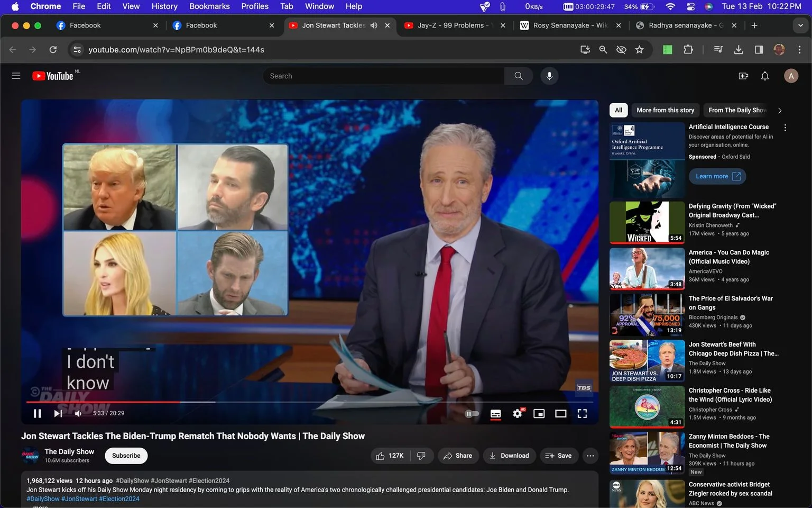Click Learn more on Oxford ad
This screenshot has height=508, width=812.
[x=717, y=176]
